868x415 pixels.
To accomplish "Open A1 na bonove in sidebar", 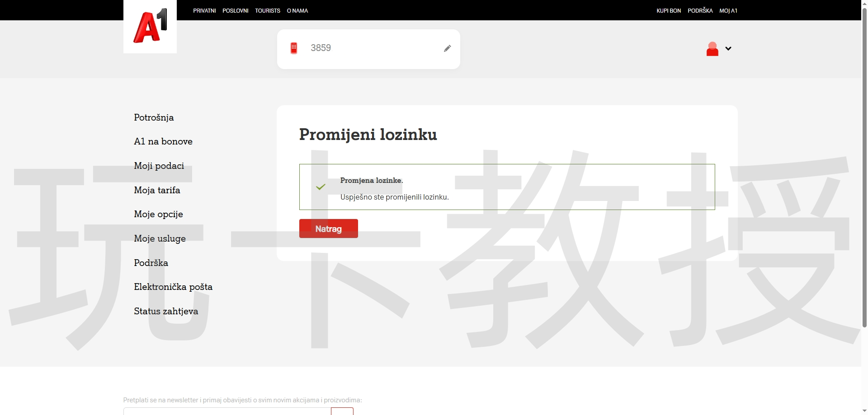I will tap(163, 141).
